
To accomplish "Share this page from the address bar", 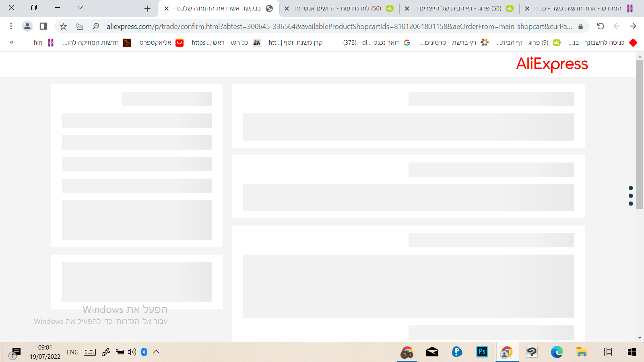I will pyautogui.click(x=79, y=26).
